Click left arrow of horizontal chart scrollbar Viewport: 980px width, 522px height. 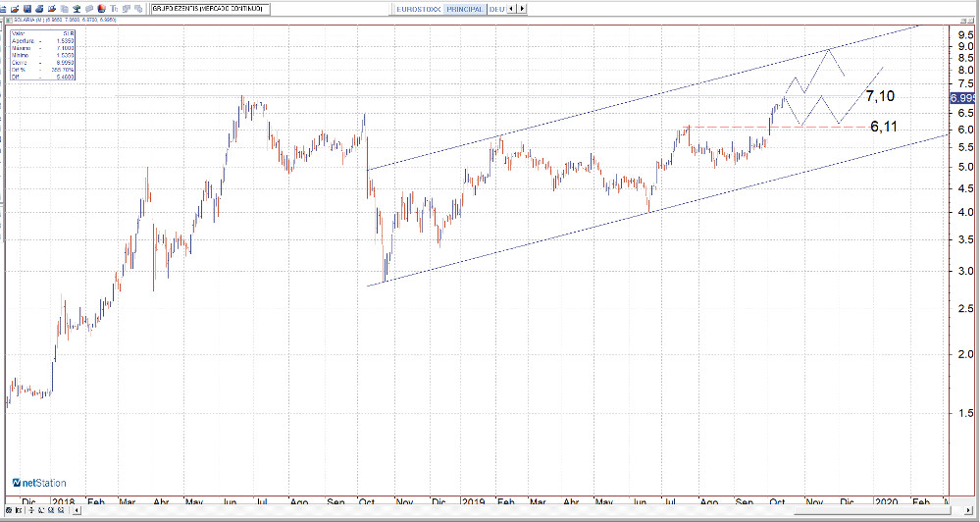pos(77,510)
